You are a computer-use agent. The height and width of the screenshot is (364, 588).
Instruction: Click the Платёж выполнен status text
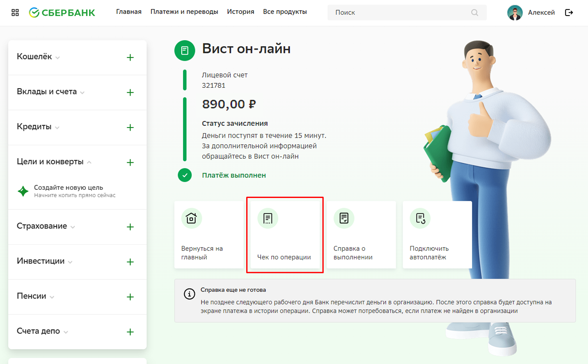click(x=234, y=175)
